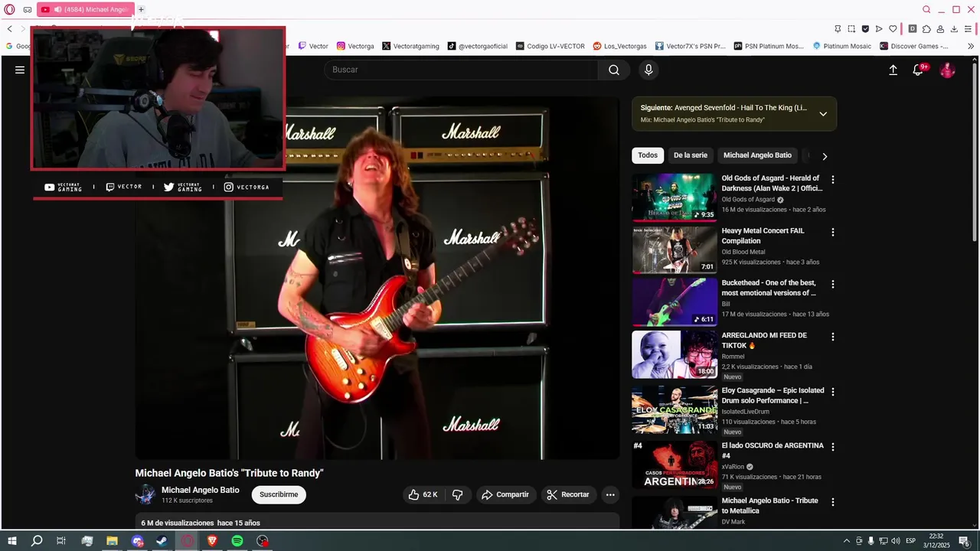This screenshot has width=980, height=551.
Task: Open Opera GX Corner gamepad icon
Action: coord(28,10)
